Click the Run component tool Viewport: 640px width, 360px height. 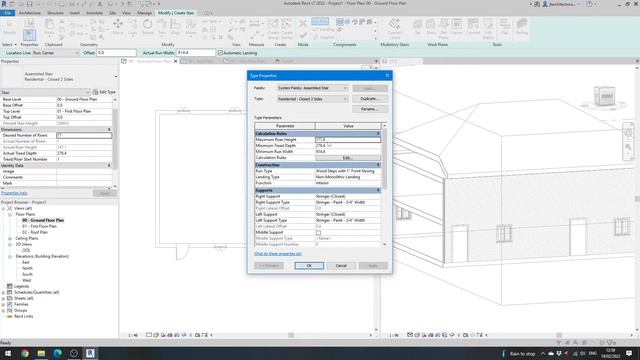[320, 21]
